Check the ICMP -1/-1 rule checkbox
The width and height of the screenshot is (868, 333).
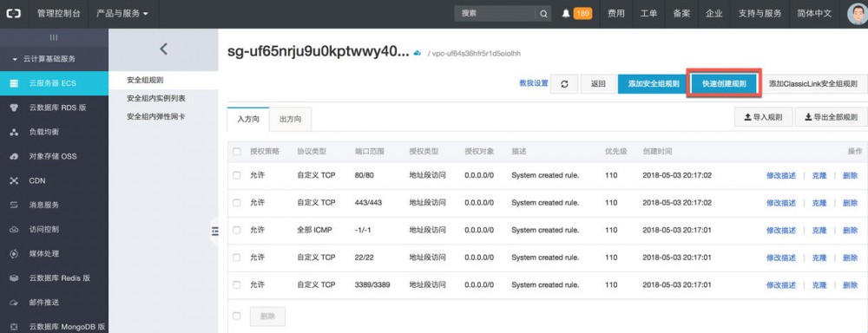pos(237,230)
